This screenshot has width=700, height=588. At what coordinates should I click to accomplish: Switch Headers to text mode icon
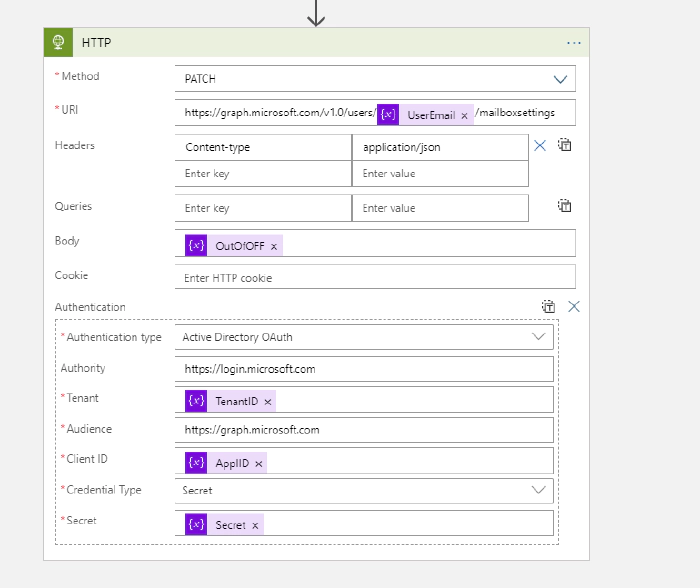click(565, 145)
